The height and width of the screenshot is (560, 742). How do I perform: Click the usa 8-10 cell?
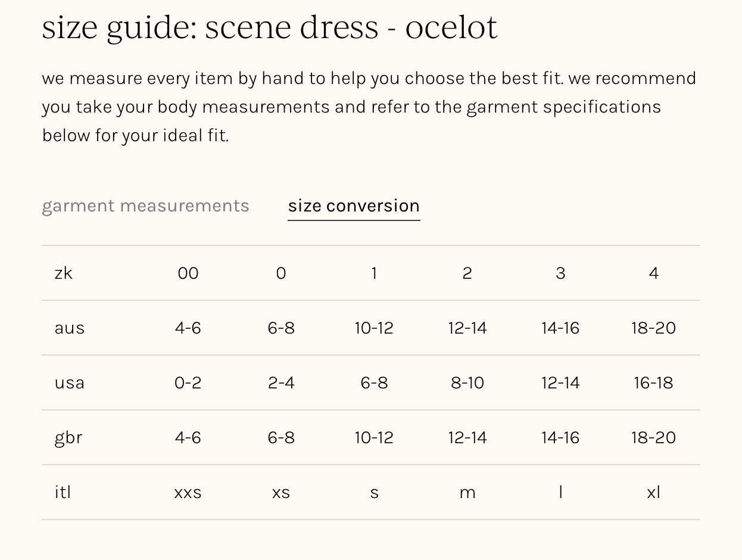click(x=467, y=382)
